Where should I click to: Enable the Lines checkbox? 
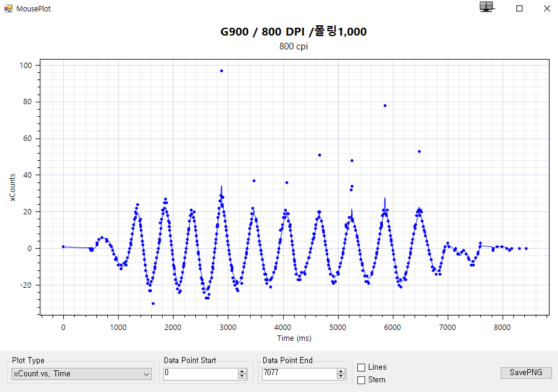pos(362,367)
